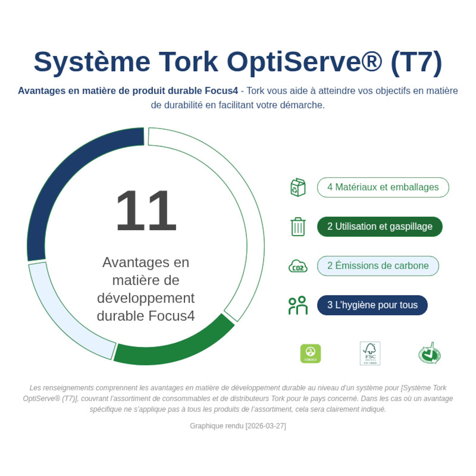Screen dimensions: 476x476
Task: Select the '2 Utilisation et gaspillage' pill
Action: pos(380,227)
